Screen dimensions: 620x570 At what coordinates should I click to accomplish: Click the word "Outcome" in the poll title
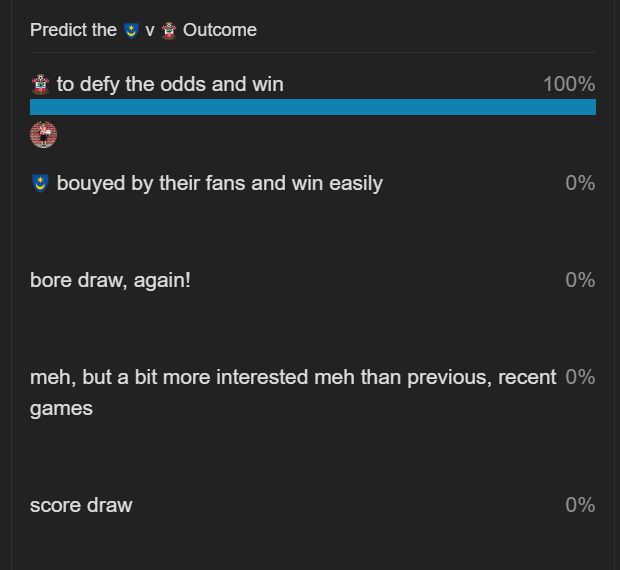(220, 30)
